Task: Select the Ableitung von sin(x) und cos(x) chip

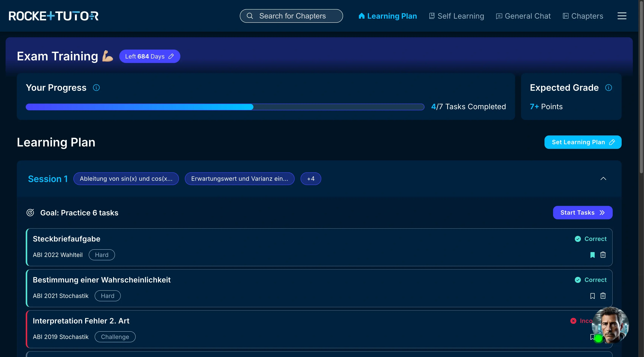Action: 126,179
